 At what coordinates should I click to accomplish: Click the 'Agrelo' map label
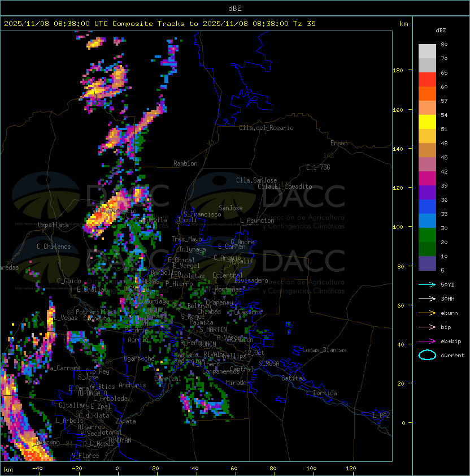(x=138, y=340)
